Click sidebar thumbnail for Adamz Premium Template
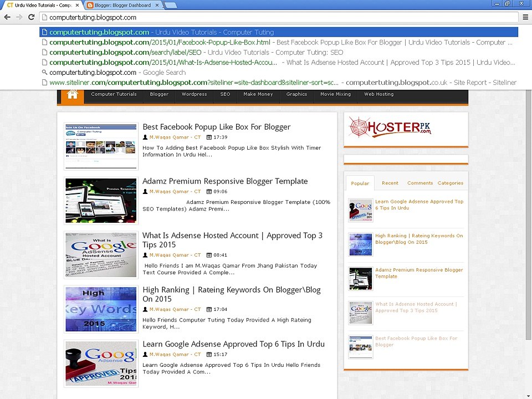 361,279
